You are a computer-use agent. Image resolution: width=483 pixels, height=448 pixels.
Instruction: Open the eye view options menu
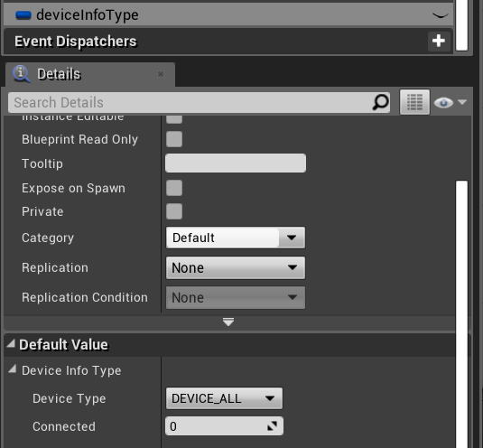[x=450, y=102]
